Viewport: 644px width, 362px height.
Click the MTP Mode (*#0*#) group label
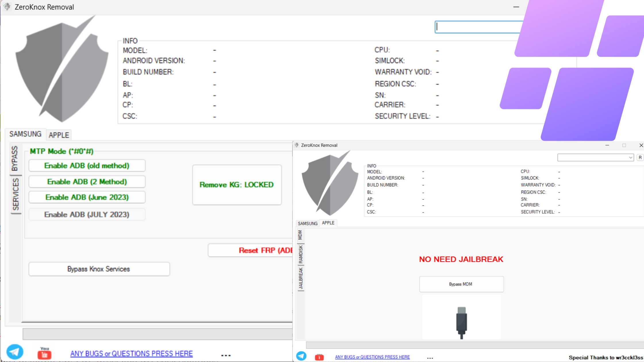[62, 151]
